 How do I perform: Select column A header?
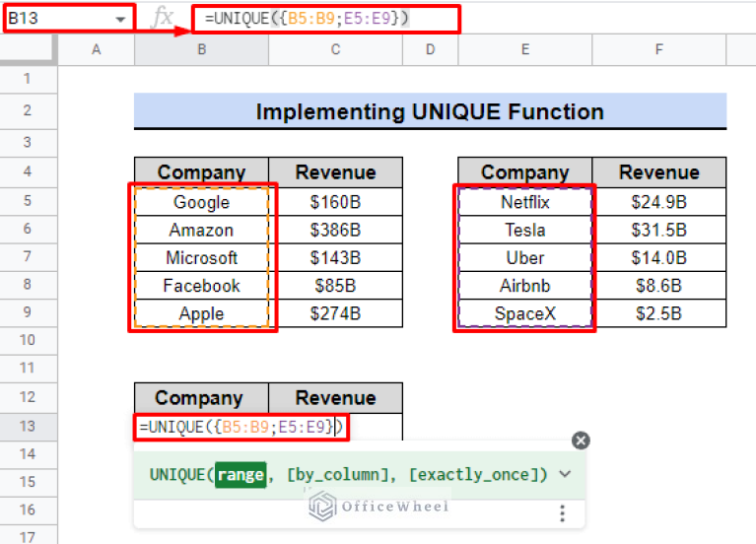(x=97, y=49)
